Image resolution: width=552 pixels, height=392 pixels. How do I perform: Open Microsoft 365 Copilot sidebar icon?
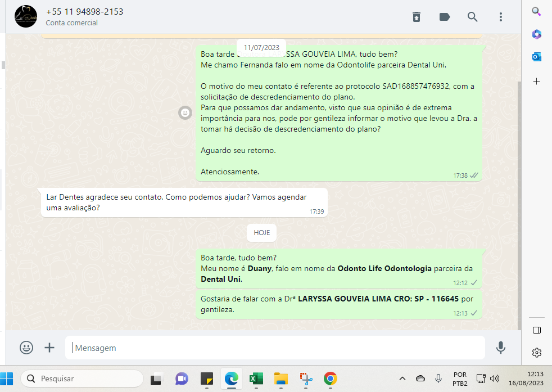[536, 34]
